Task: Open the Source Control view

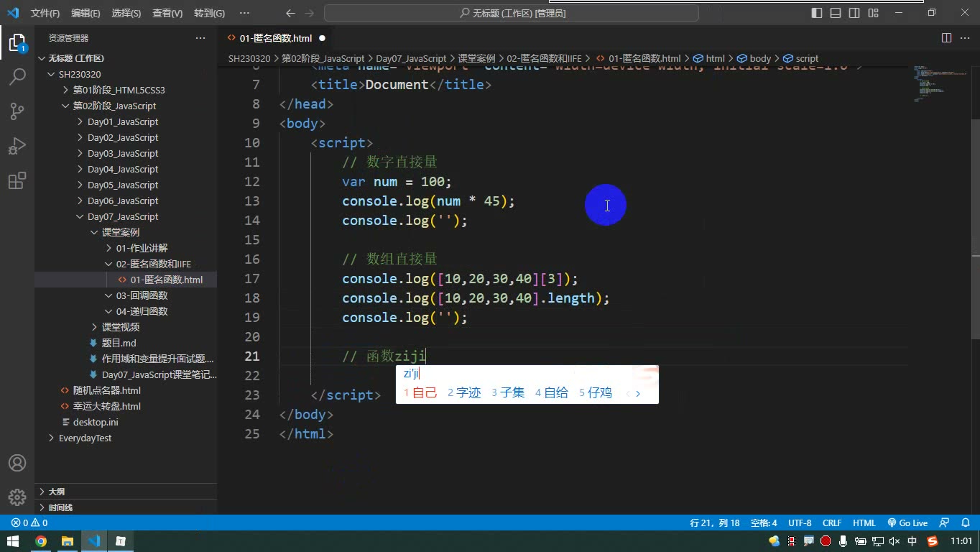Action: (17, 111)
